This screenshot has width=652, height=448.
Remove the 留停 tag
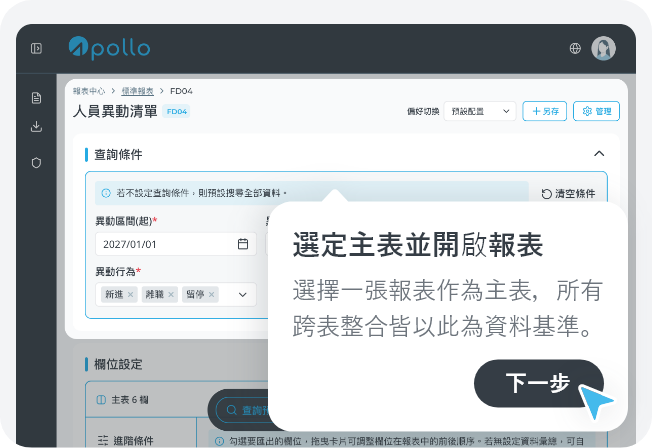[211, 295]
